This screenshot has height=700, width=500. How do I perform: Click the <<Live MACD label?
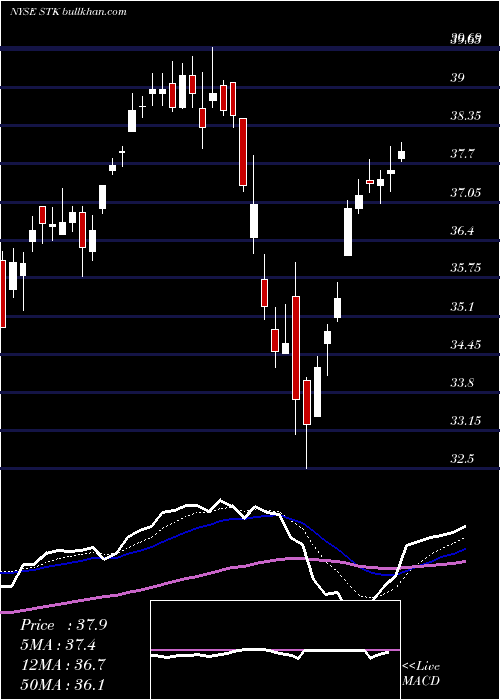point(421,673)
